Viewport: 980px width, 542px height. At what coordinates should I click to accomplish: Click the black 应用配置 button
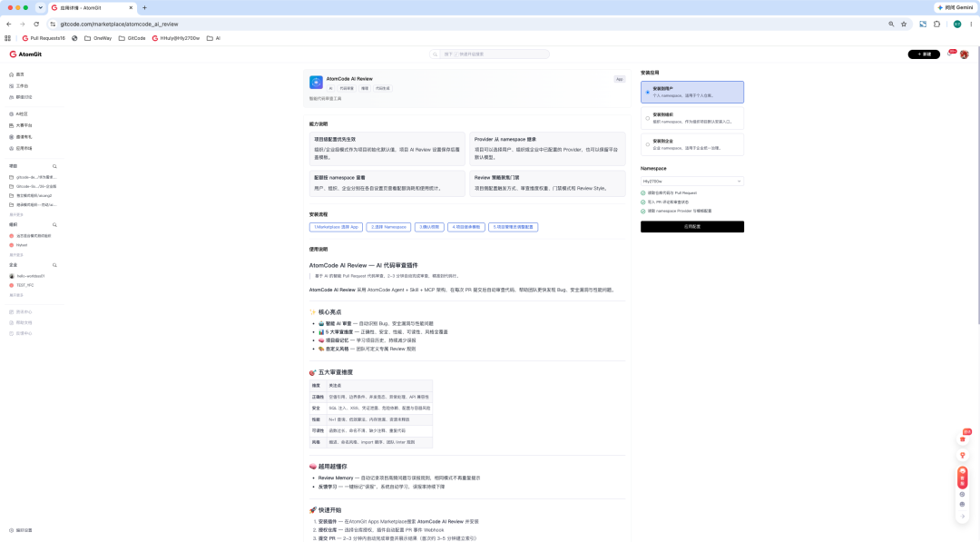tap(691, 226)
